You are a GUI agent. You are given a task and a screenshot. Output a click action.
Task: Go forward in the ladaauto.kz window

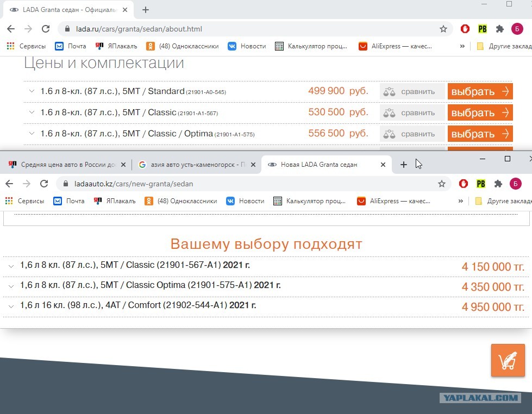pyautogui.click(x=27, y=184)
